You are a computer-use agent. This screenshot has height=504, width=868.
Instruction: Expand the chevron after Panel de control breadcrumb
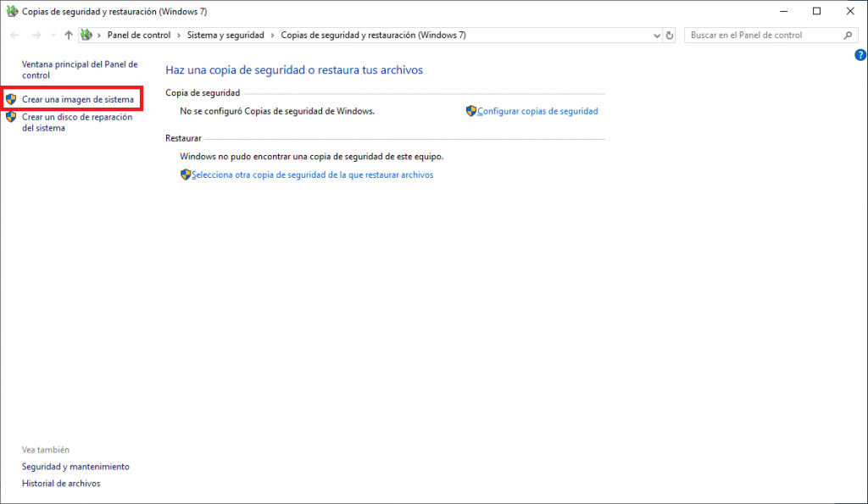(x=178, y=36)
